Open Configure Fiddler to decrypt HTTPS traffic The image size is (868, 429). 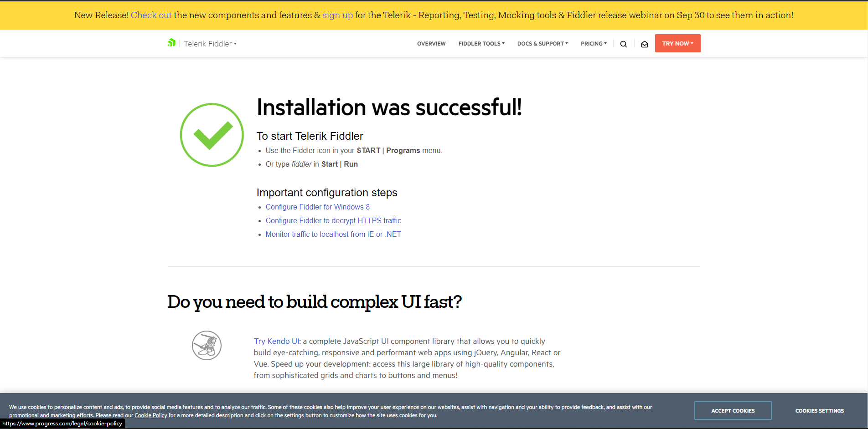tap(333, 220)
